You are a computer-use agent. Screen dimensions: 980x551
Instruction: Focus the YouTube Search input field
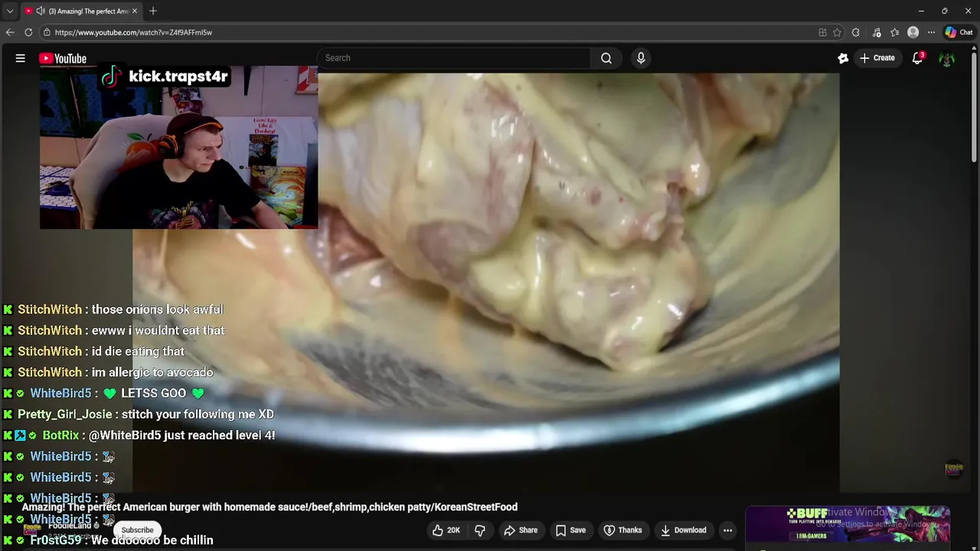click(x=453, y=58)
